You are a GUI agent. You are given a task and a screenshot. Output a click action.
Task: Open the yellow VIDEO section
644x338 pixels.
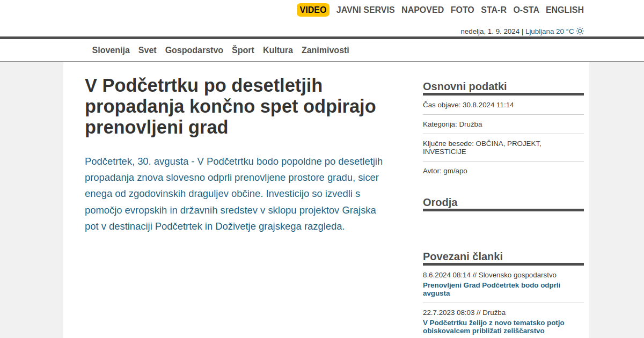[x=313, y=10]
